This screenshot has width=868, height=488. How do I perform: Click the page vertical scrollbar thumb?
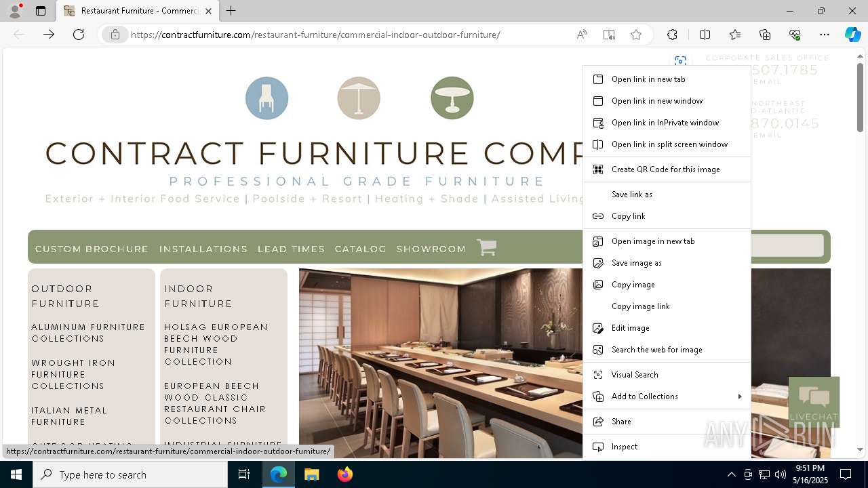860,97
